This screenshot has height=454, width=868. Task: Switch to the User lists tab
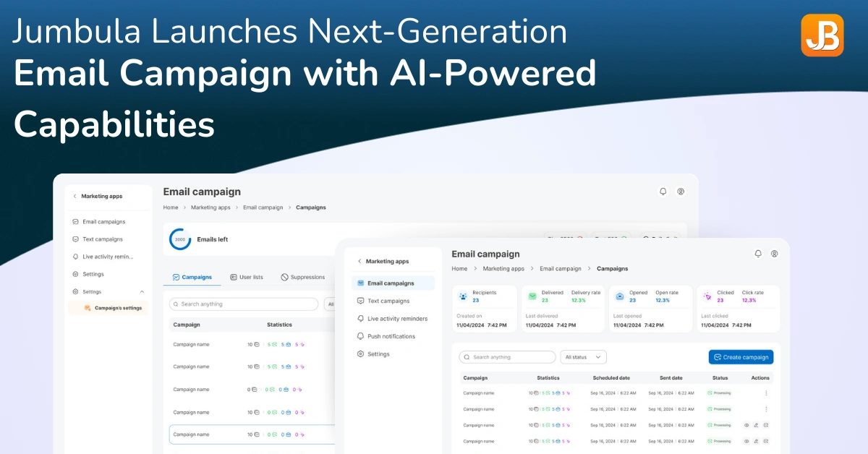tap(246, 277)
